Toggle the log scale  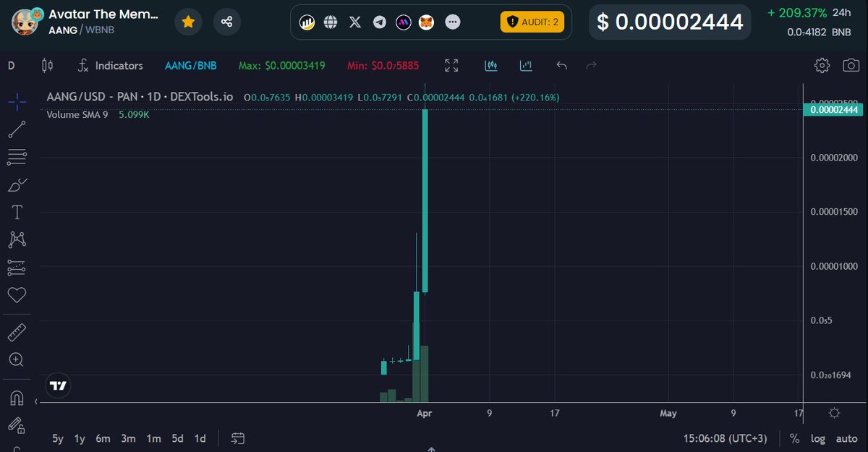pos(817,438)
